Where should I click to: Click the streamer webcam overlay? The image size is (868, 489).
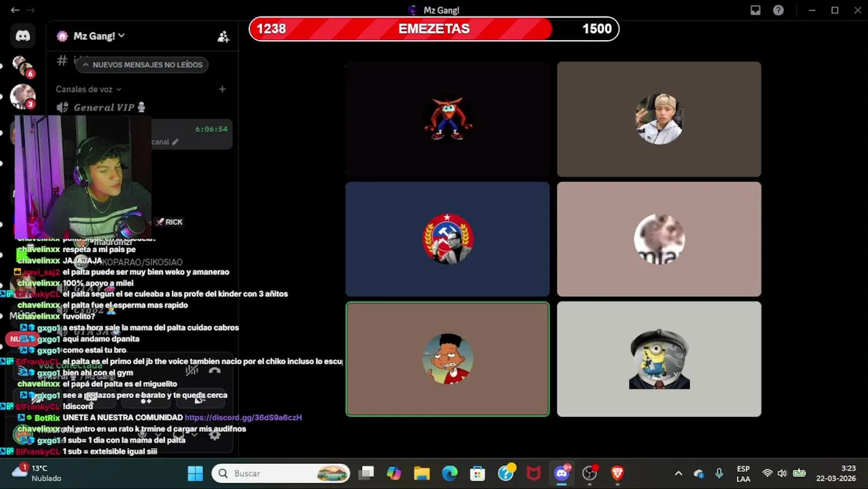82,177
